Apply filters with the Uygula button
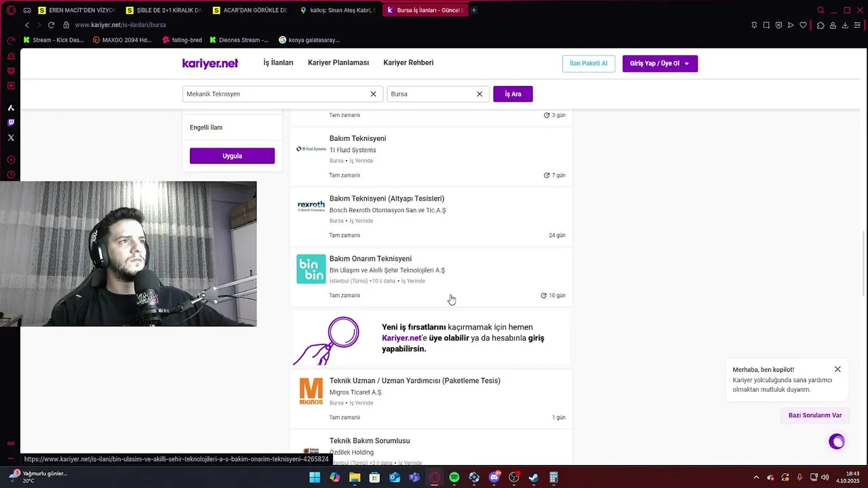 click(232, 156)
